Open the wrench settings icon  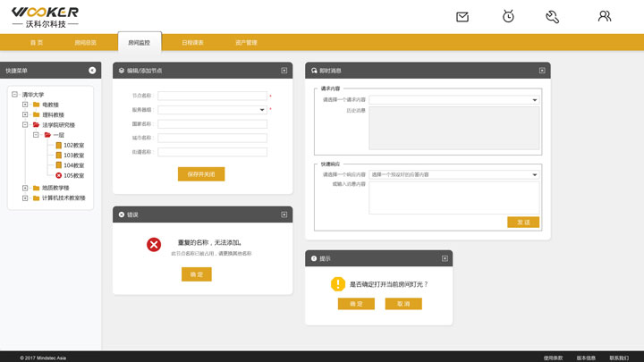[552, 16]
